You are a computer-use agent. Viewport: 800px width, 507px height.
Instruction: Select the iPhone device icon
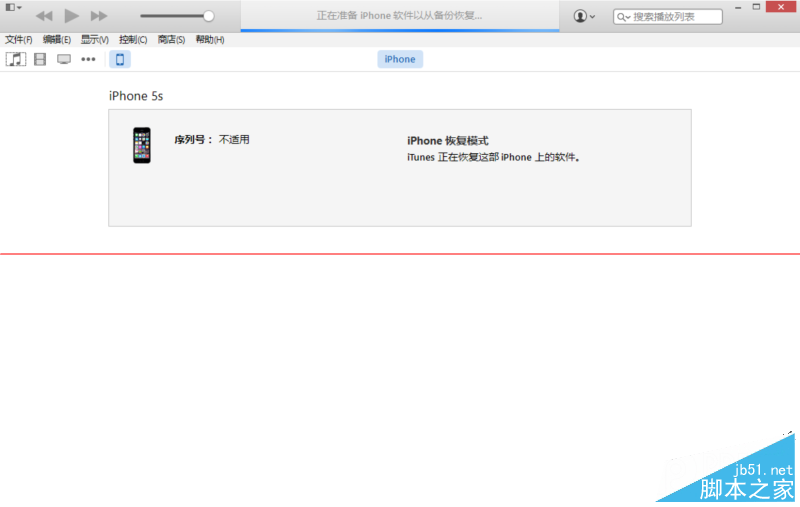point(120,59)
